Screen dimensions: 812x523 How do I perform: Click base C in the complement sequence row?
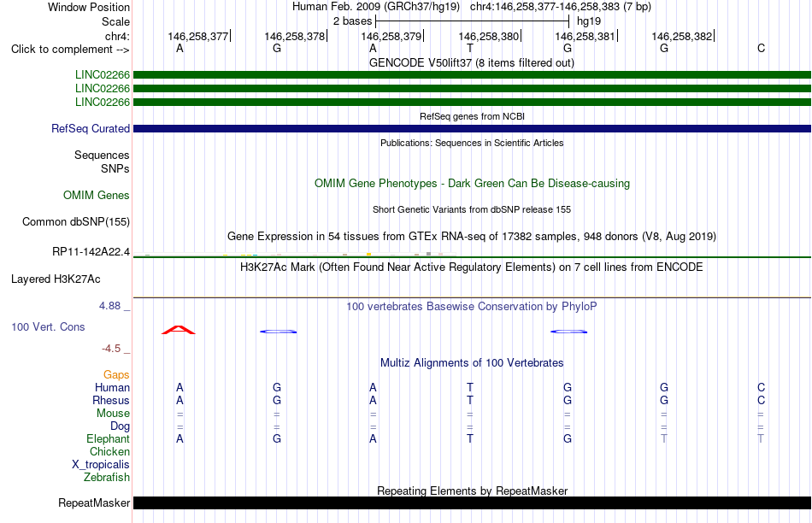point(761,49)
